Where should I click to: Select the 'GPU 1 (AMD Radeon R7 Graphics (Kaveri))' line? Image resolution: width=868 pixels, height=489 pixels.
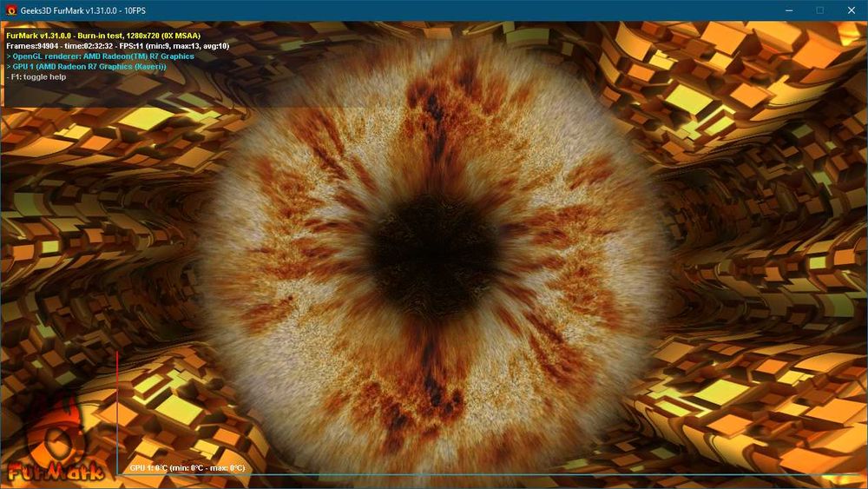tap(86, 67)
